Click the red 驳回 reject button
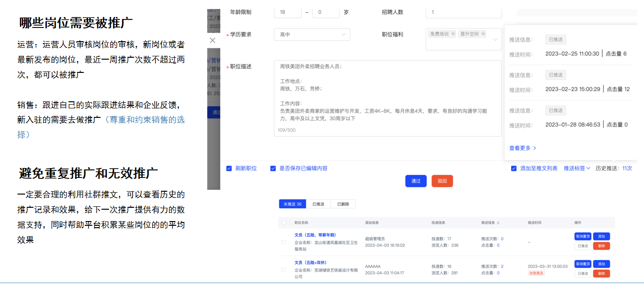 tap(442, 181)
